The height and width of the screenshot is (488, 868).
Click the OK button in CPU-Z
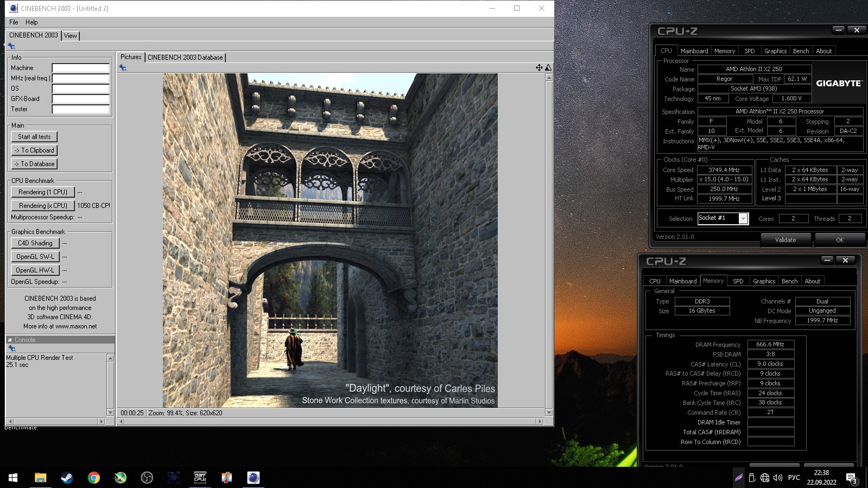point(840,240)
